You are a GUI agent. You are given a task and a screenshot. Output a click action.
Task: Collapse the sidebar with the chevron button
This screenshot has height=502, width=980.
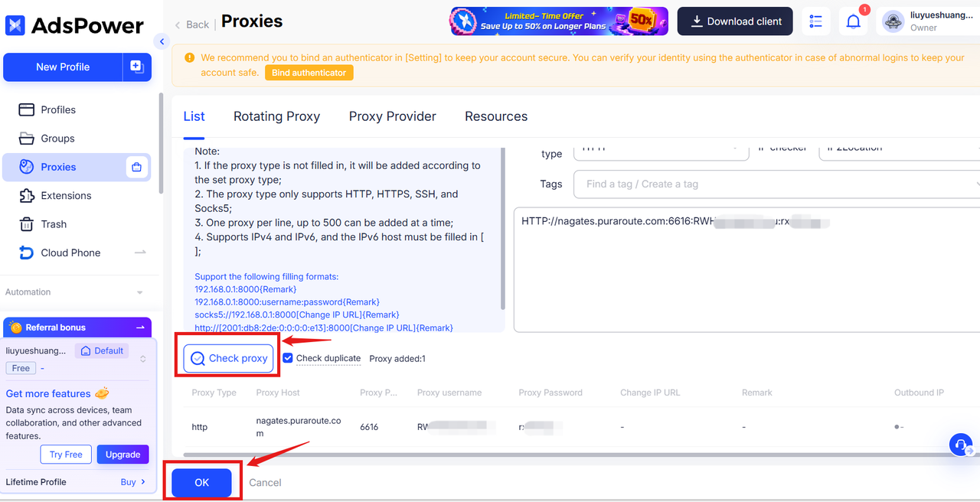click(x=161, y=41)
